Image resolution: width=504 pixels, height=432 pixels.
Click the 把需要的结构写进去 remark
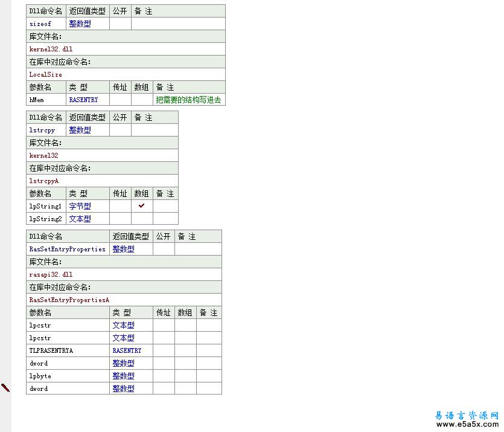(x=188, y=100)
